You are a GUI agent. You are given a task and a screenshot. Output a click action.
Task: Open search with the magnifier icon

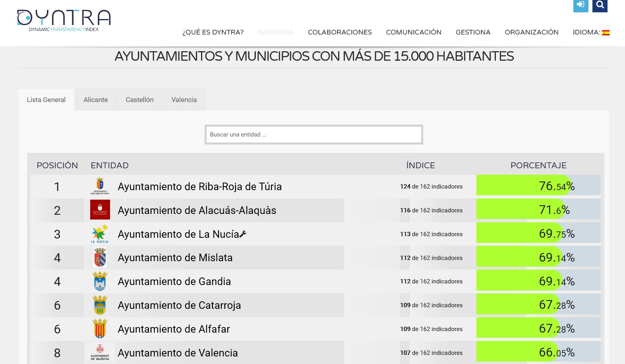point(600,5)
